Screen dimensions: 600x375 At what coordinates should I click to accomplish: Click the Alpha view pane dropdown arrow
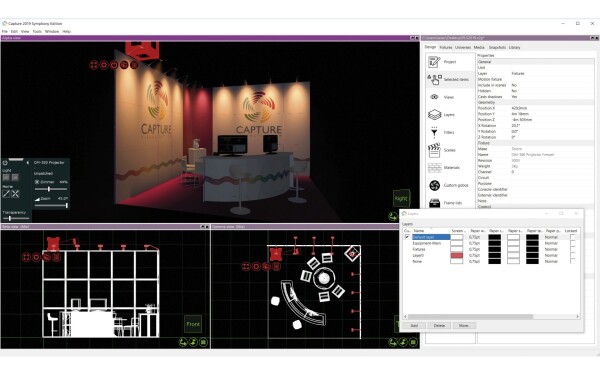[412, 38]
